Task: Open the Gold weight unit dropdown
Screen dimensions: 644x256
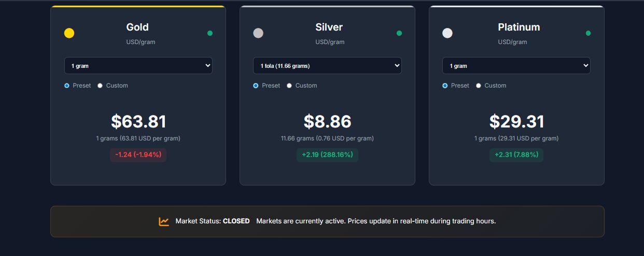Action: (138, 66)
